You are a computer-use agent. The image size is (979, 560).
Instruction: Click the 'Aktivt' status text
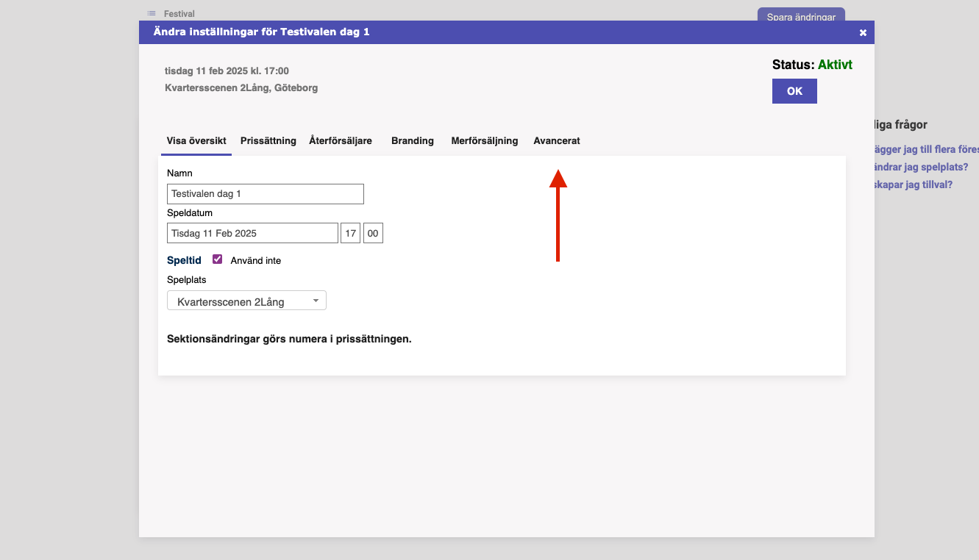[x=835, y=65]
